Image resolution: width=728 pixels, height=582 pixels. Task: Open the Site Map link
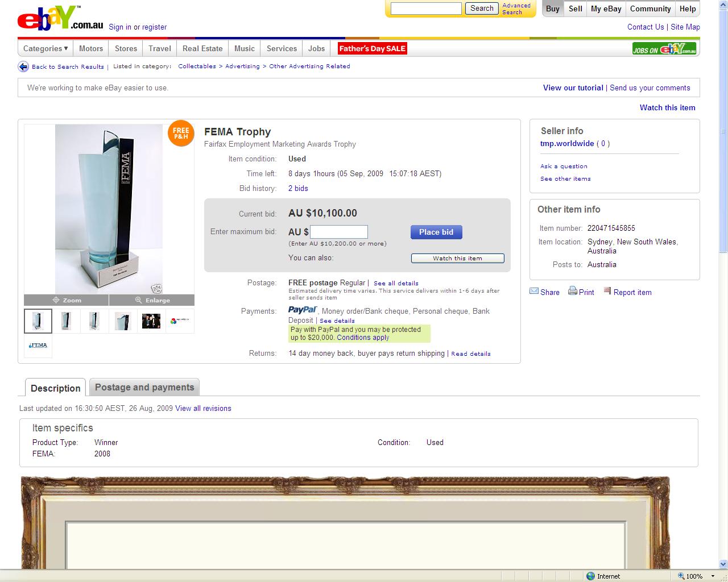(x=685, y=27)
